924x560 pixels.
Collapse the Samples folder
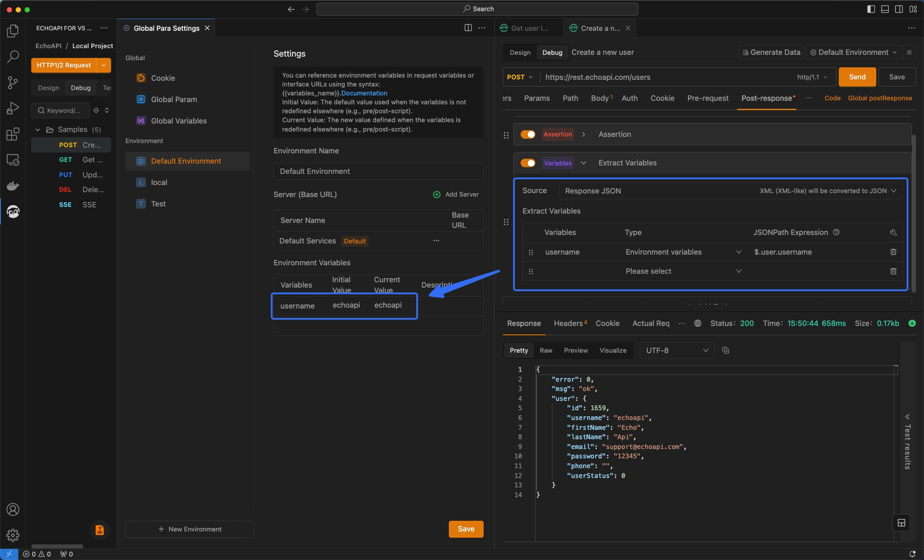coord(38,130)
